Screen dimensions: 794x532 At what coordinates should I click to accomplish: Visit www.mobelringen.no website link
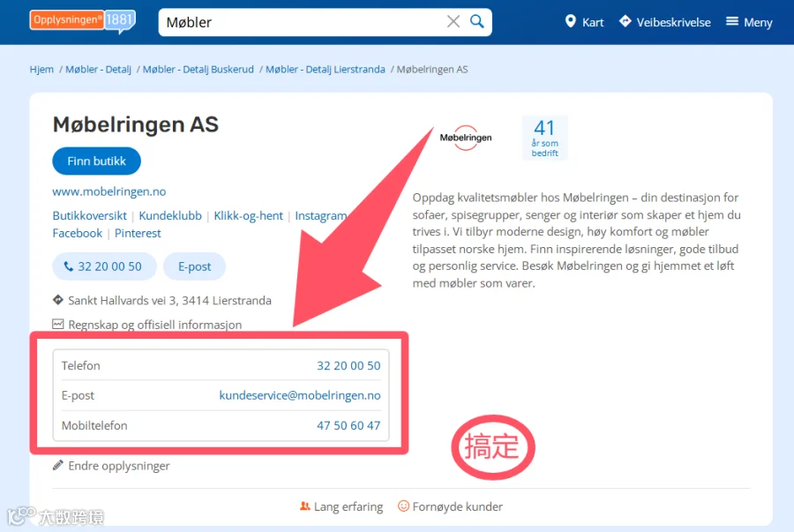pos(109,191)
